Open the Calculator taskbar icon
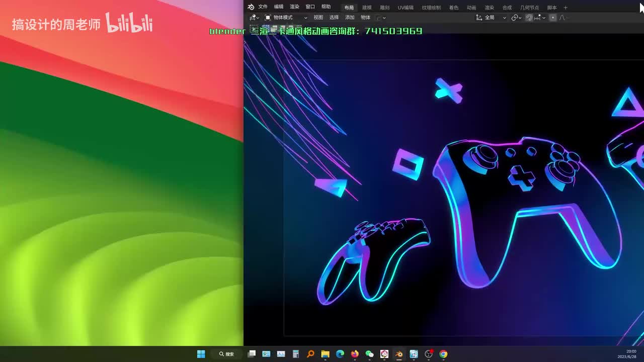This screenshot has width=644, height=362. 296,354
